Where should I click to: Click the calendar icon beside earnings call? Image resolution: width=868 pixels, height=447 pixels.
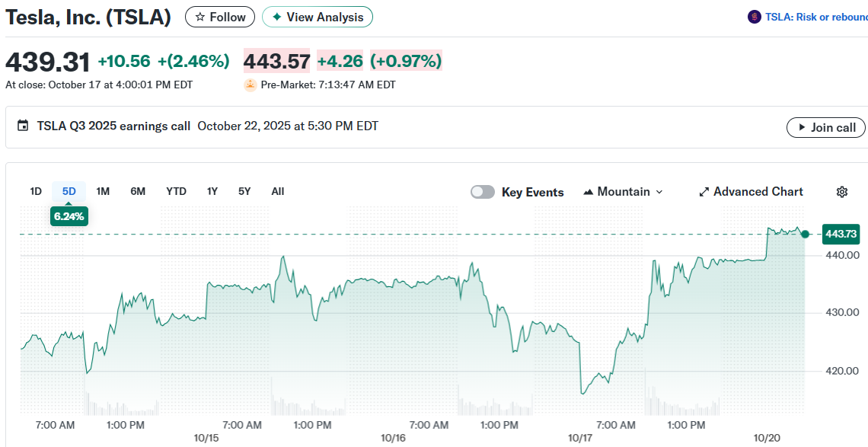tap(23, 126)
